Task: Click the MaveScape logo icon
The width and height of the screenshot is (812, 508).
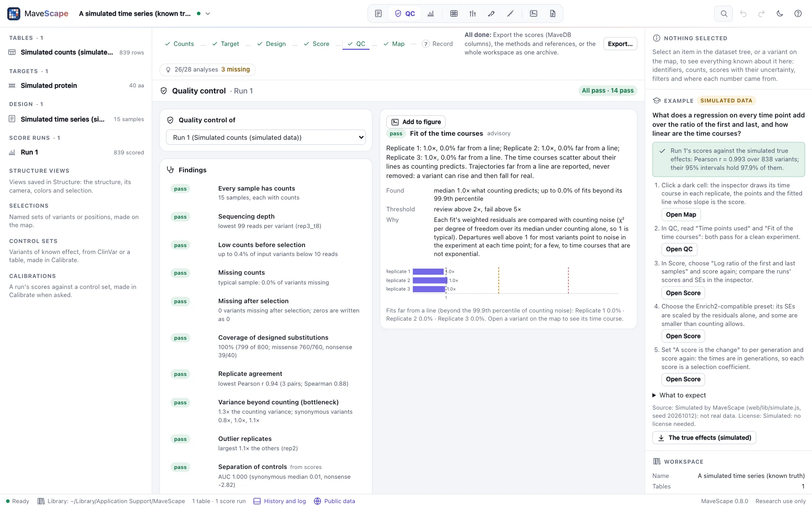Action: click(x=14, y=13)
